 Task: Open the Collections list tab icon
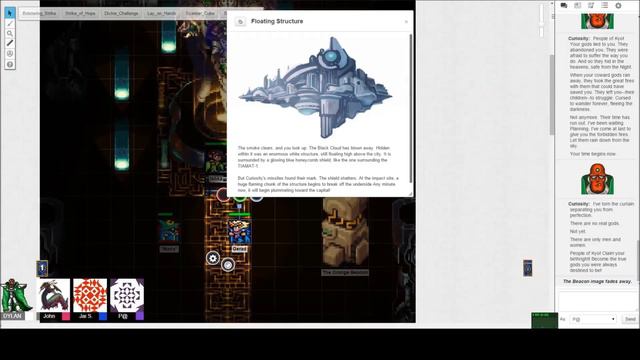[604, 5]
